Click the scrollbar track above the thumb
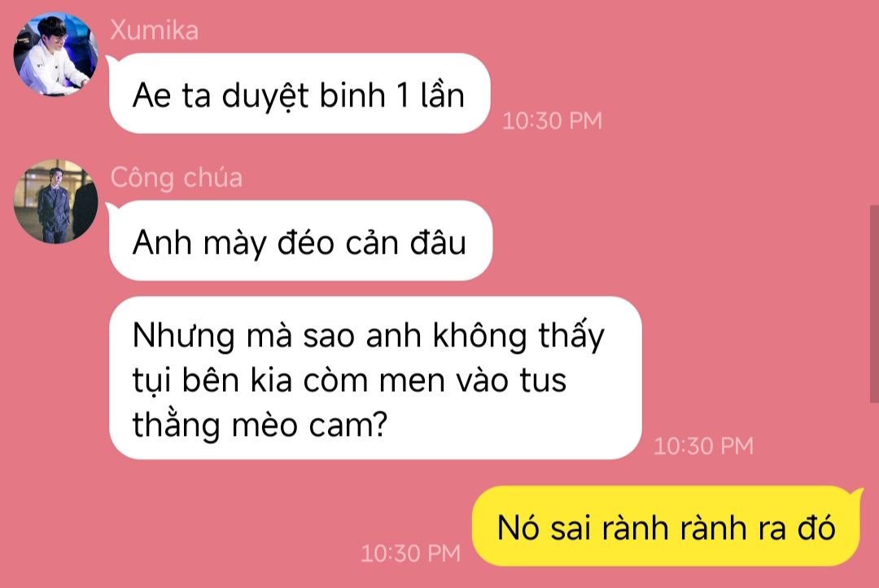The height and width of the screenshot is (588, 879). [874, 101]
